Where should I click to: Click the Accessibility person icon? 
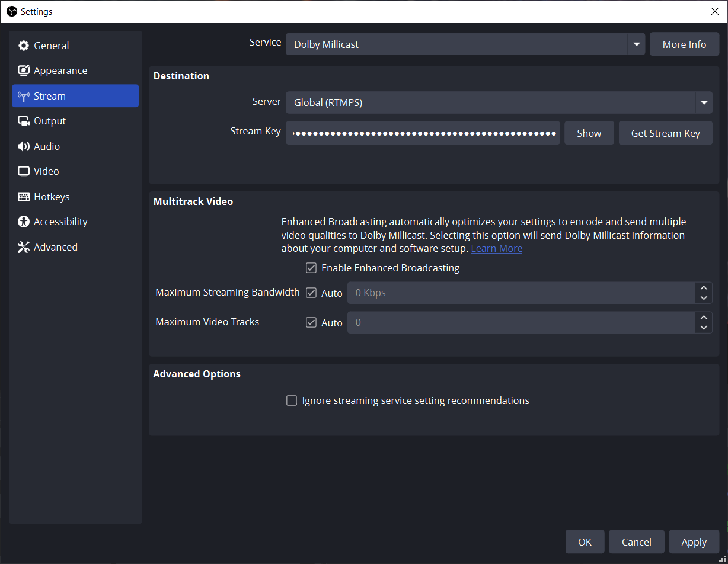[24, 222]
